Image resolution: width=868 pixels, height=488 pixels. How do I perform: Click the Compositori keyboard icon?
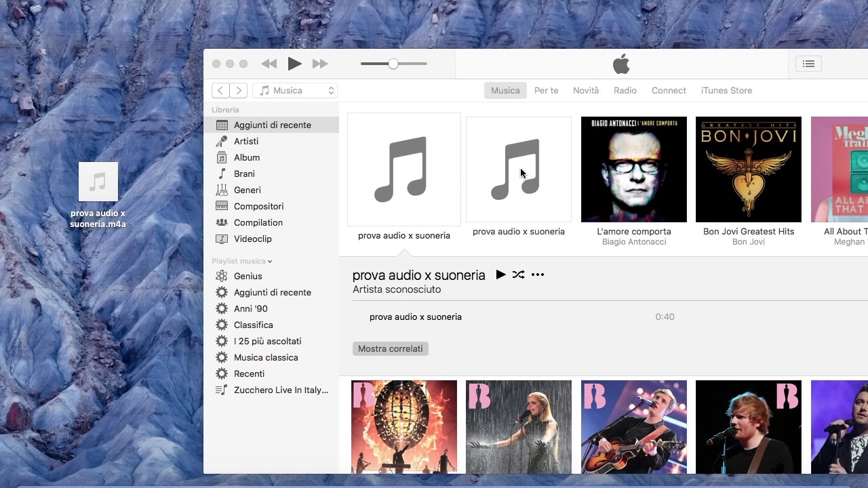221,206
